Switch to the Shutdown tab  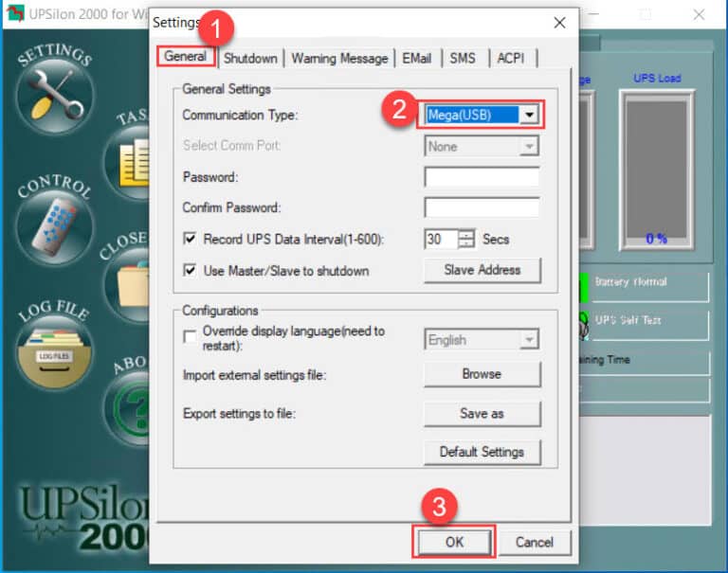pos(250,59)
